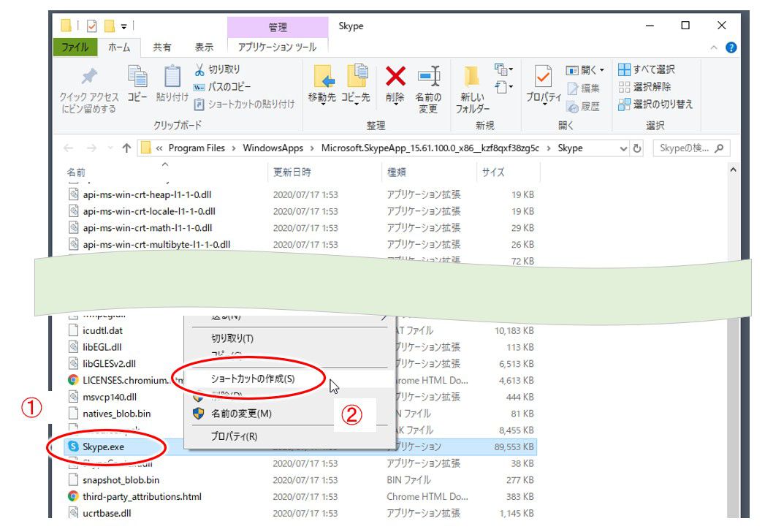Click Pin to Quick Access icon
Screen dimensions: 765x532
[89, 77]
